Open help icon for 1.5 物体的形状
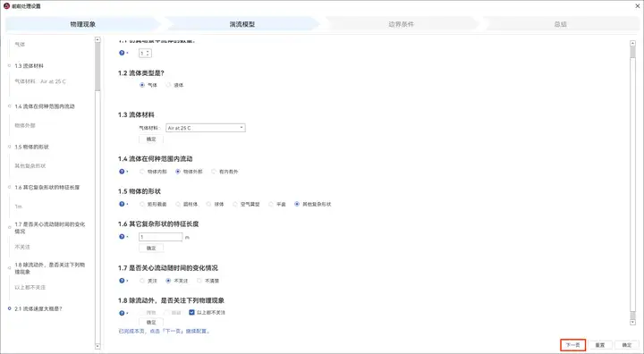The image size is (644, 354). click(122, 204)
